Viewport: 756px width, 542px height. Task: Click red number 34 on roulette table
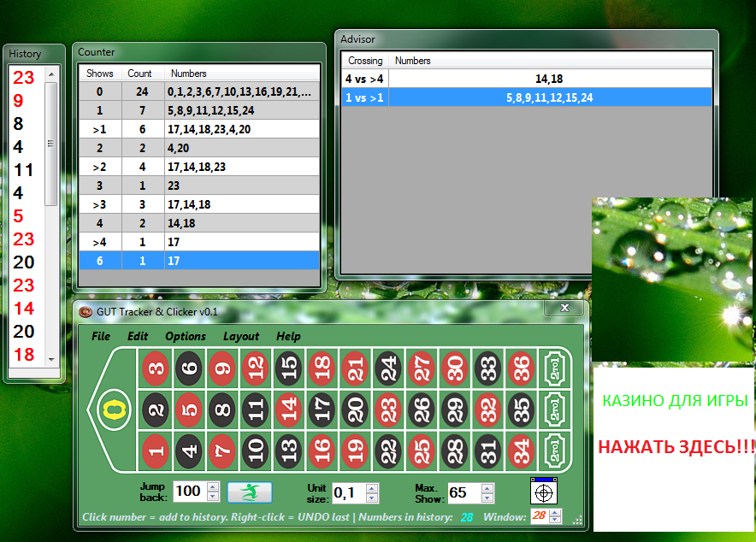point(522,451)
